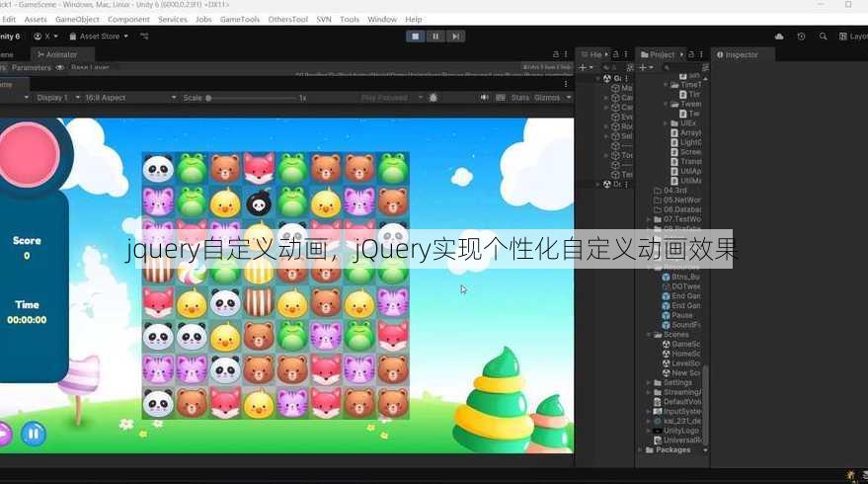The width and height of the screenshot is (868, 484).
Task: Open the Gizmos dropdown arrow
Action: (569, 98)
